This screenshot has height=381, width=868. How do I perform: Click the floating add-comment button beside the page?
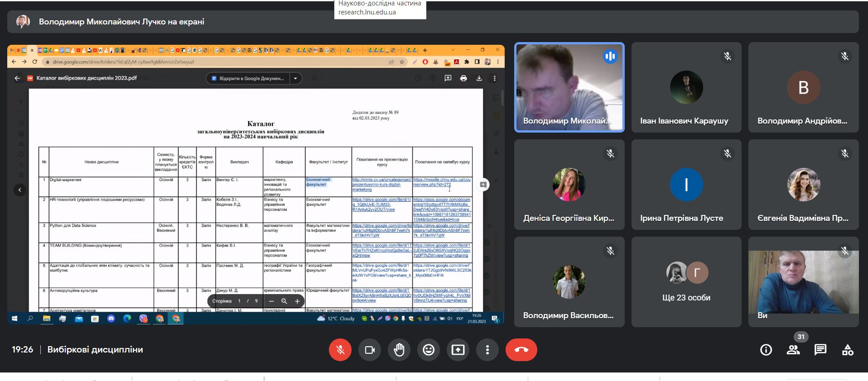coord(483,185)
